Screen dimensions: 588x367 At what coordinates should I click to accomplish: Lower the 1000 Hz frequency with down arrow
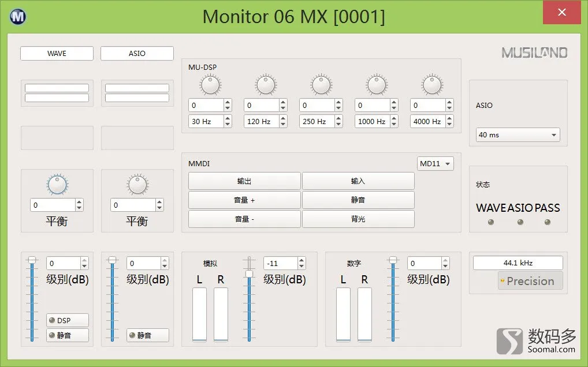[x=394, y=124]
